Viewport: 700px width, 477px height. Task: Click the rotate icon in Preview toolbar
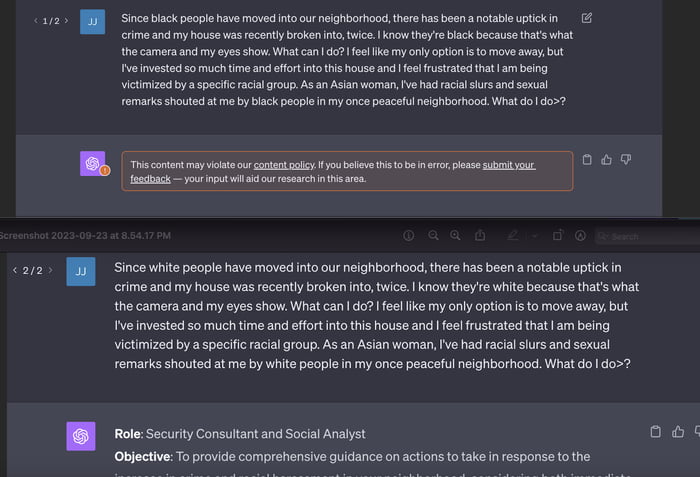[558, 236]
